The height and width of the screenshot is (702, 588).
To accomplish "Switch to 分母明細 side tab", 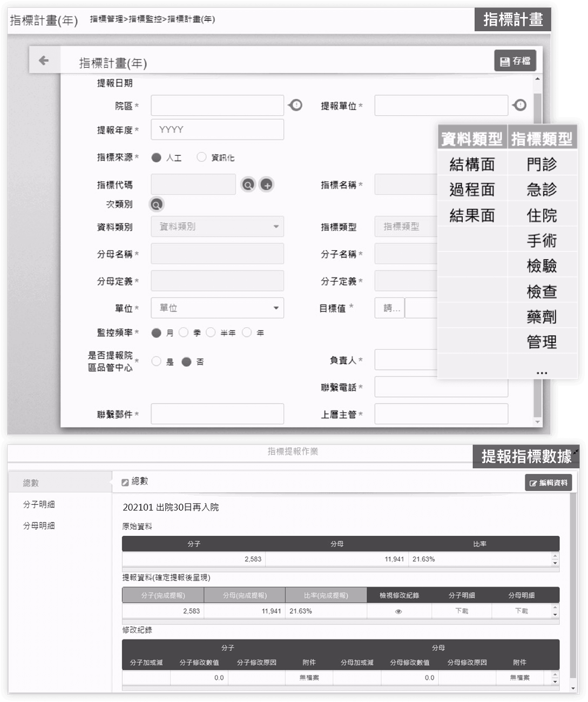I will click(x=39, y=526).
